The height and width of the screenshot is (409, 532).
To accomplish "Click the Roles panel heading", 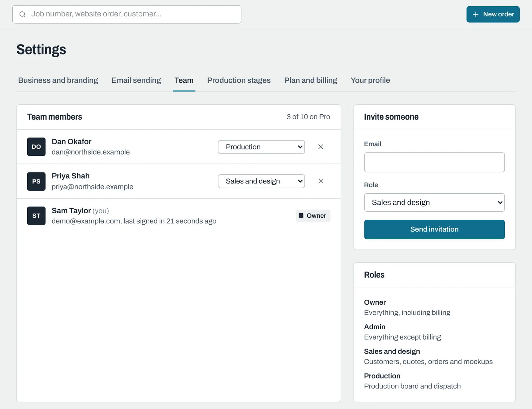I will (x=374, y=275).
